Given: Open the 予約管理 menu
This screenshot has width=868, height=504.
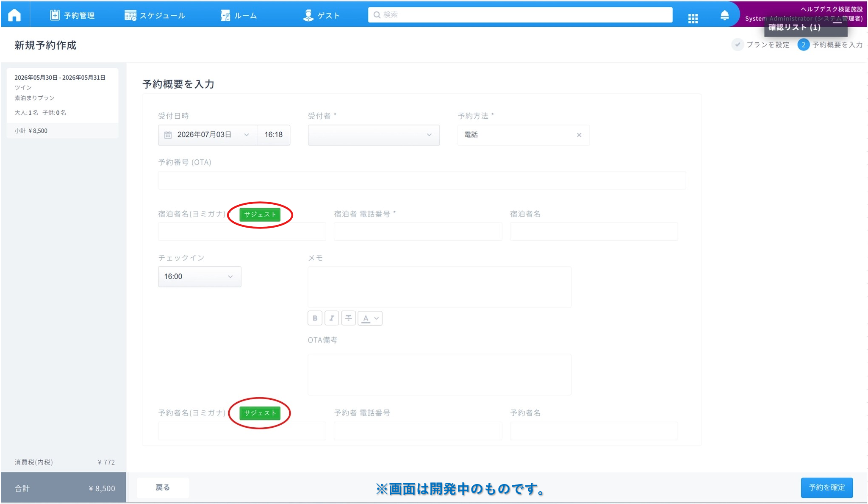Looking at the screenshot, I should (72, 16).
